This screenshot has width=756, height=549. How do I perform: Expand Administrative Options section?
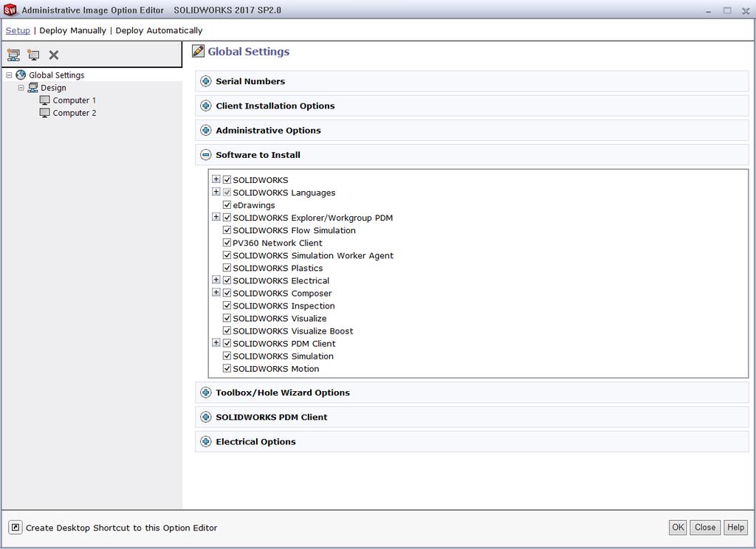[x=206, y=130]
